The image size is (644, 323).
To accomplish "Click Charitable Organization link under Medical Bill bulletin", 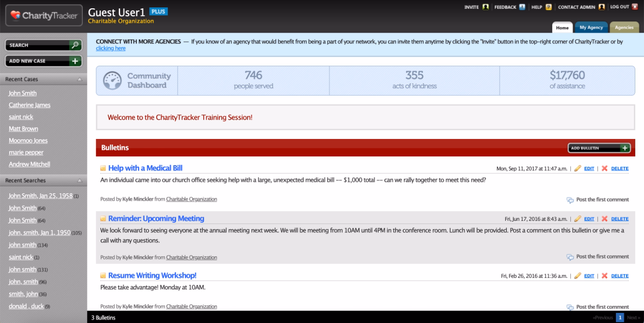I will pos(191,199).
